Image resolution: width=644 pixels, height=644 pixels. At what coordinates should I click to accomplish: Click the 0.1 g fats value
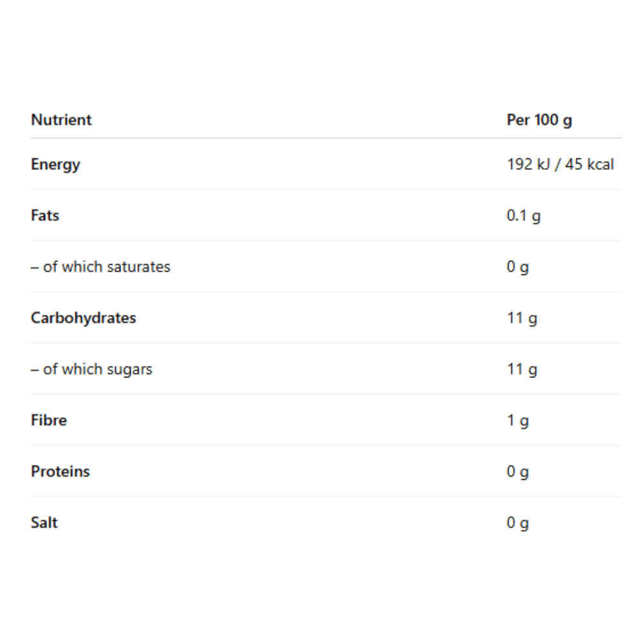pyautogui.click(x=523, y=216)
